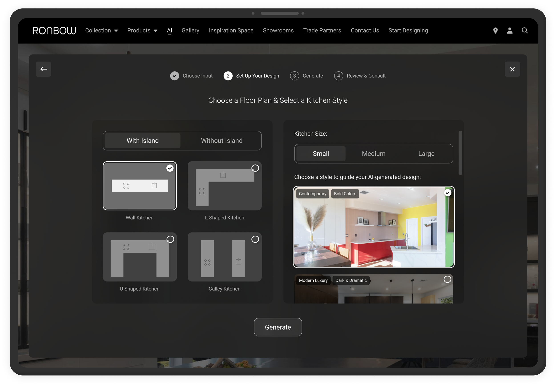Click step 4 Review & Consult circle
This screenshot has width=556, height=392.
coord(338,76)
